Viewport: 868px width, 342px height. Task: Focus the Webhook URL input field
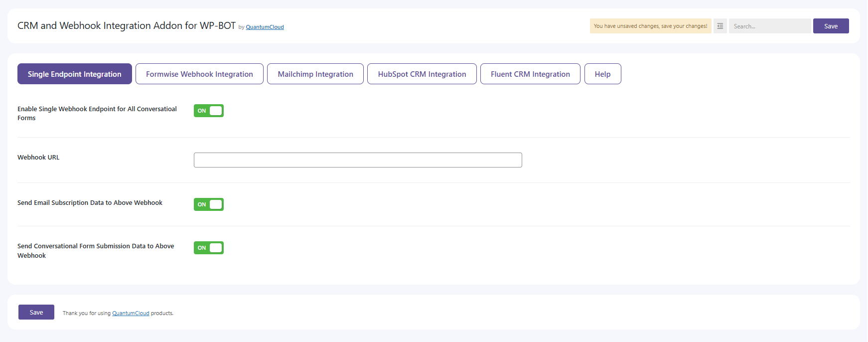coord(358,160)
